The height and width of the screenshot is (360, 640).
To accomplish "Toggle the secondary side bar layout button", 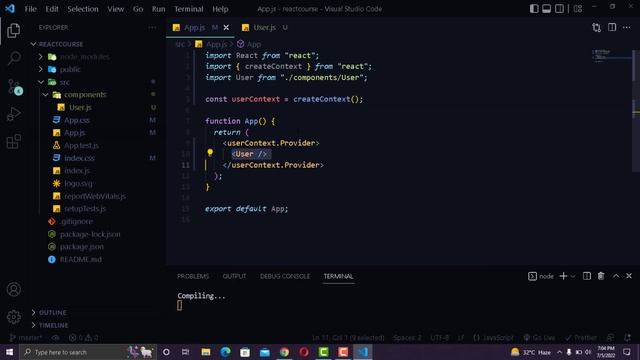I will pos(559,9).
